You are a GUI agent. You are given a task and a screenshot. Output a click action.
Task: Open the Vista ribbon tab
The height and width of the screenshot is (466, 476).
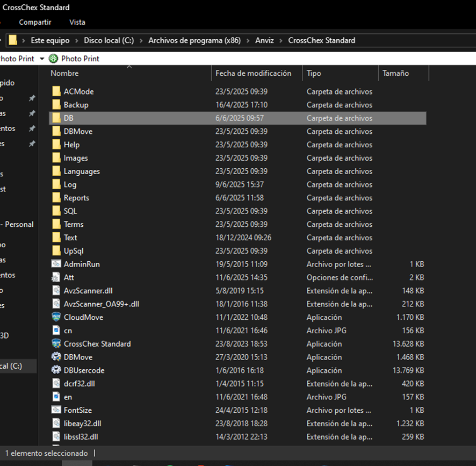tap(77, 22)
